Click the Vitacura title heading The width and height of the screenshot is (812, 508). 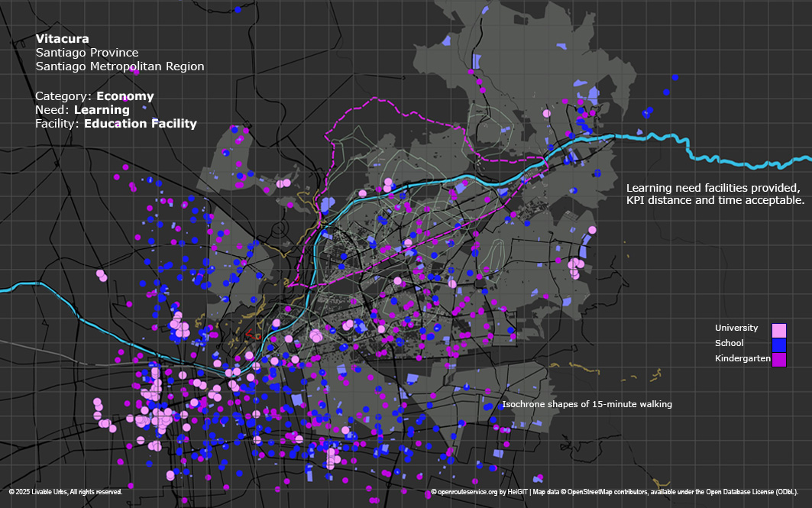[62, 38]
